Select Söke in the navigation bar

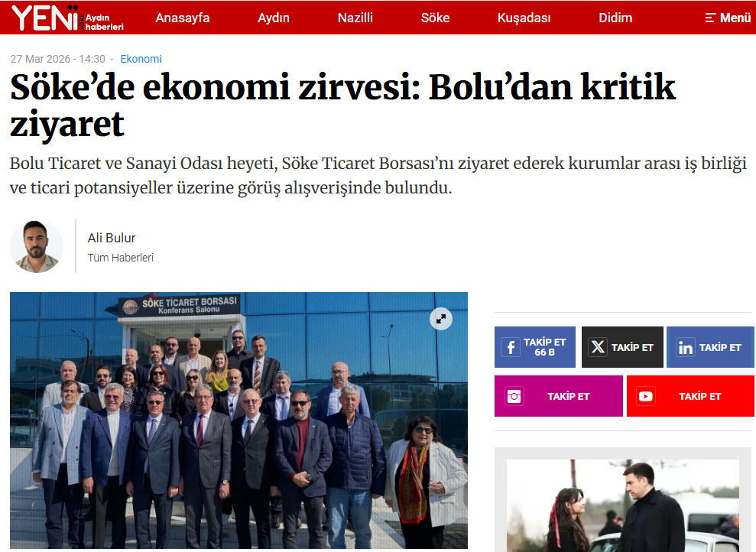435,18
